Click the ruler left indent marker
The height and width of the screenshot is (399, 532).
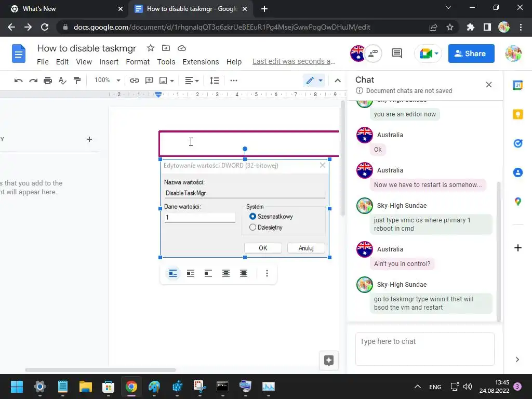click(158, 95)
